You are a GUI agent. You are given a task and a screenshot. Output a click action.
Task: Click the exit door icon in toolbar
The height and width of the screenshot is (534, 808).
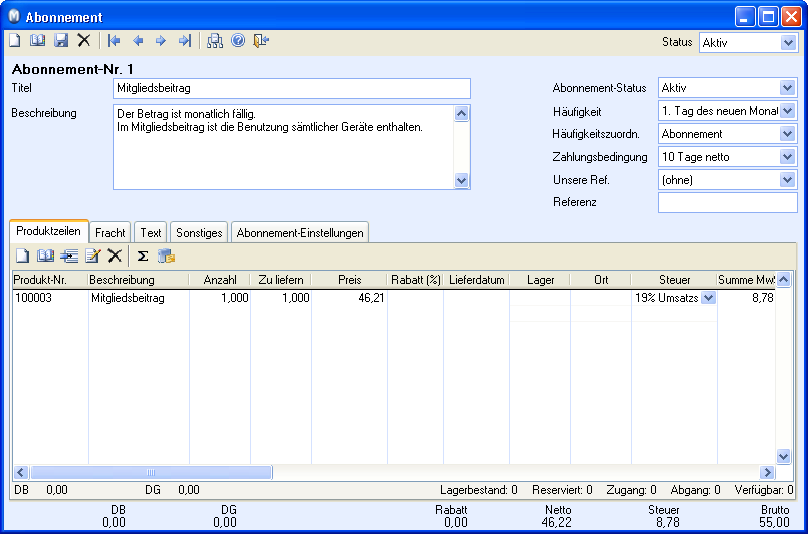pyautogui.click(x=261, y=41)
